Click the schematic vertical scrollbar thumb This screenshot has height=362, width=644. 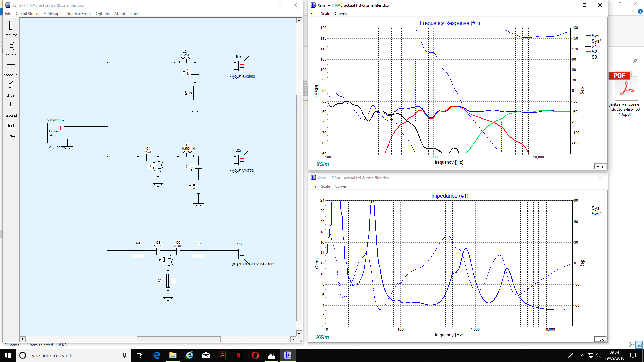(x=299, y=208)
